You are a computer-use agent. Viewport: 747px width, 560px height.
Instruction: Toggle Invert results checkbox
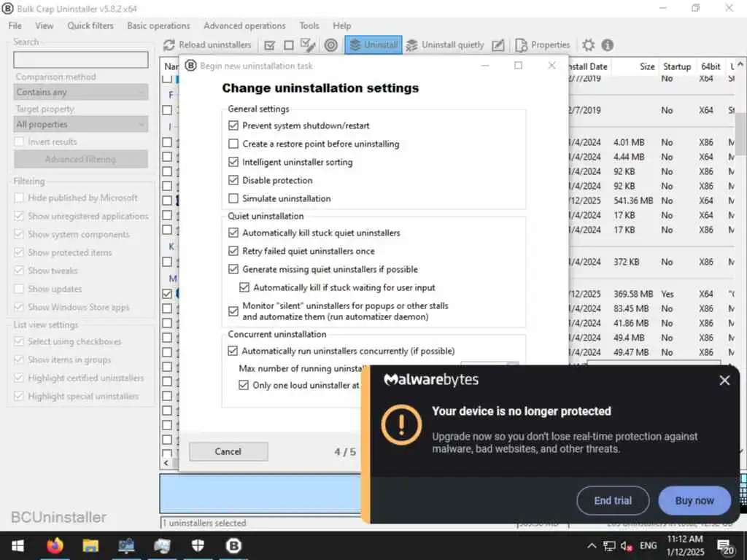click(19, 142)
